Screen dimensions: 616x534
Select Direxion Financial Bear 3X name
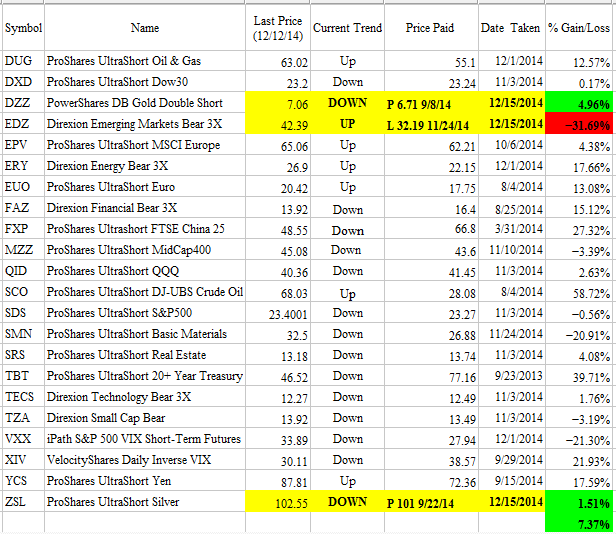point(145,207)
